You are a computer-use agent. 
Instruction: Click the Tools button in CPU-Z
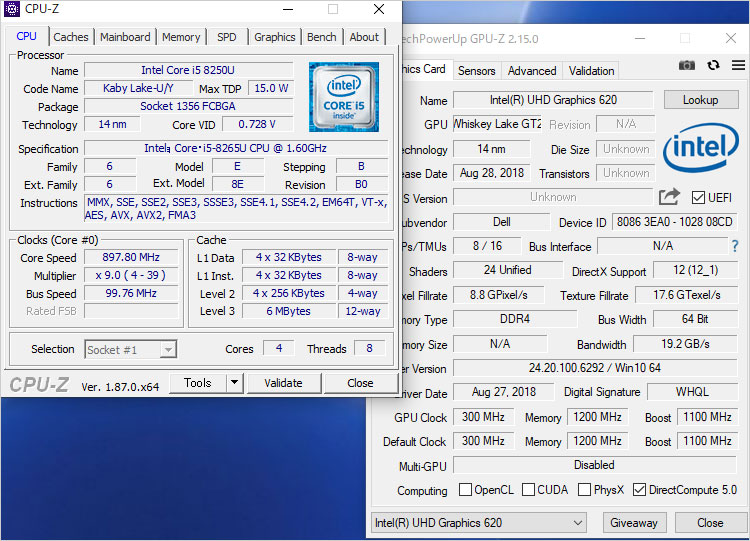198,383
